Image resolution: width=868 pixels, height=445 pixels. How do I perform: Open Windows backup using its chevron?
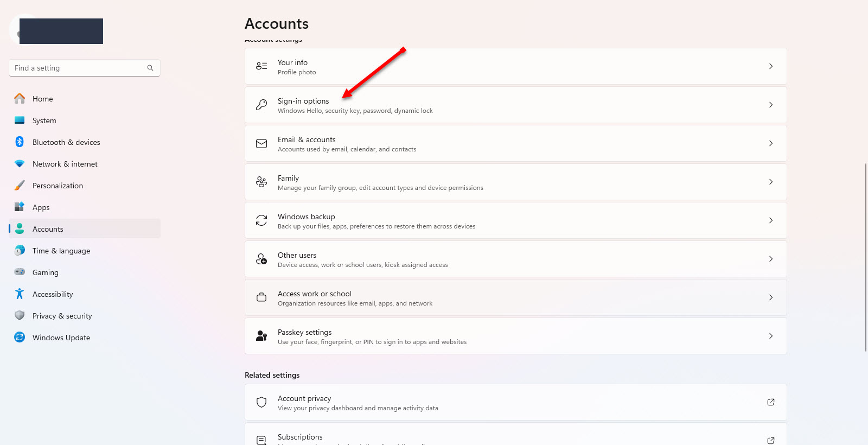click(770, 220)
